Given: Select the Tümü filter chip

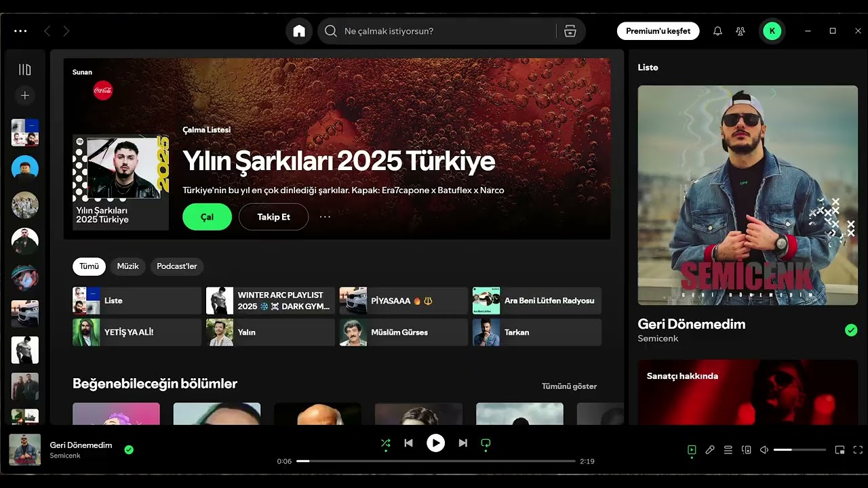Looking at the screenshot, I should click(x=89, y=266).
